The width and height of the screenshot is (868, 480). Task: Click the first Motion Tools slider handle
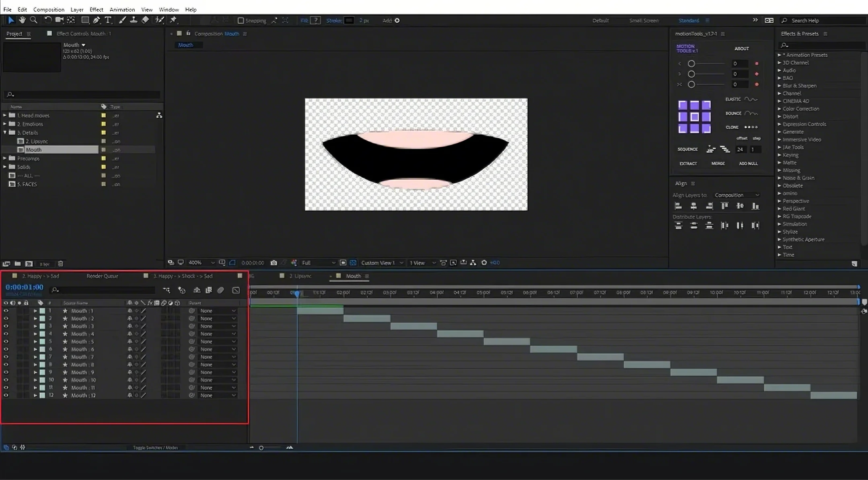(691, 64)
